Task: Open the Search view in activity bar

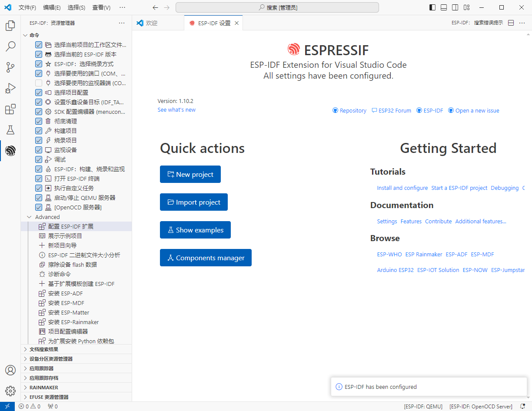Action: 10,46
